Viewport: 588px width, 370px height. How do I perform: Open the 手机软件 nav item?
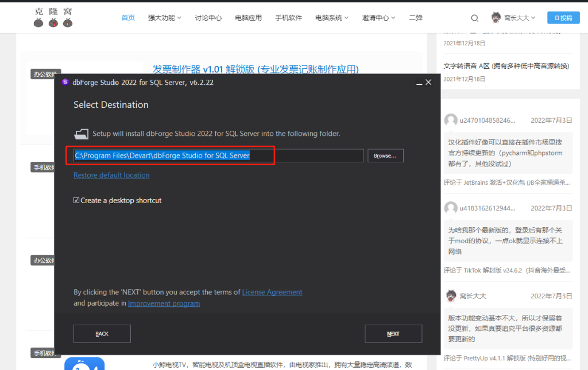[x=288, y=18]
